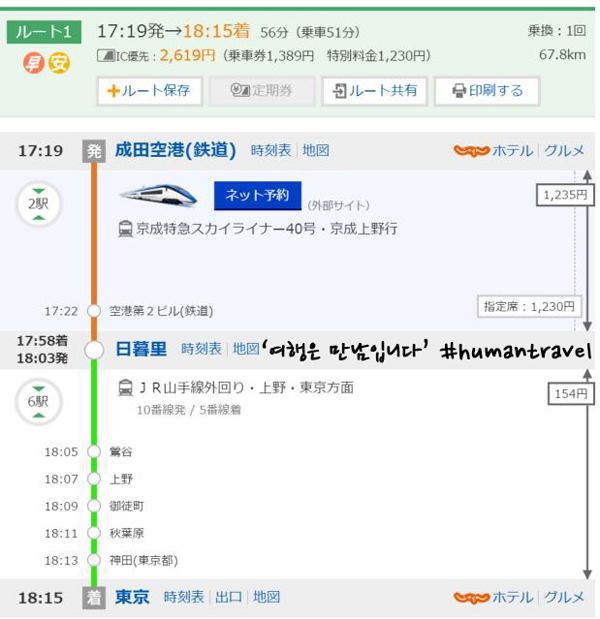Click the 日暮里 transfer station circle

[x=94, y=350]
